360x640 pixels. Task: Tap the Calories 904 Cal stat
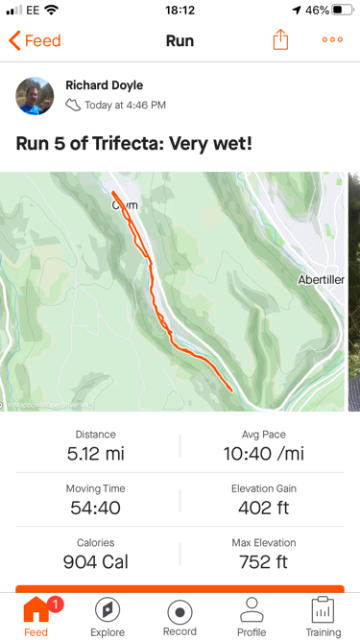96,554
